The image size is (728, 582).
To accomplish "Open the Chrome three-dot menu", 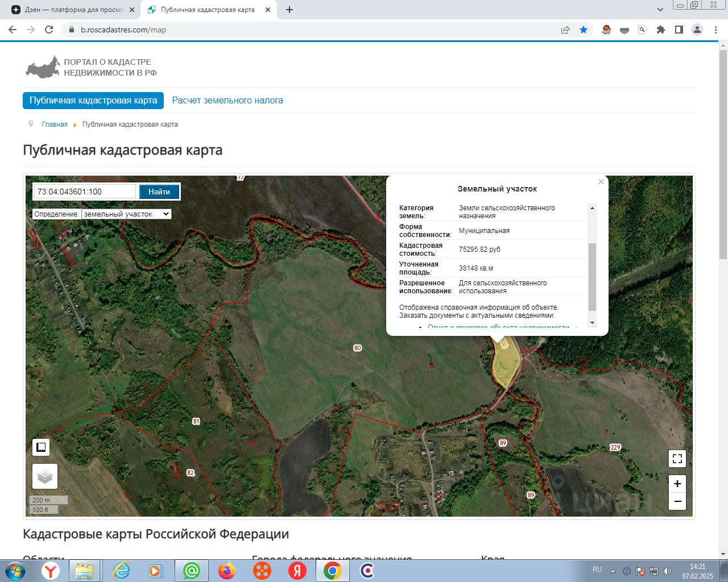I will tap(715, 30).
